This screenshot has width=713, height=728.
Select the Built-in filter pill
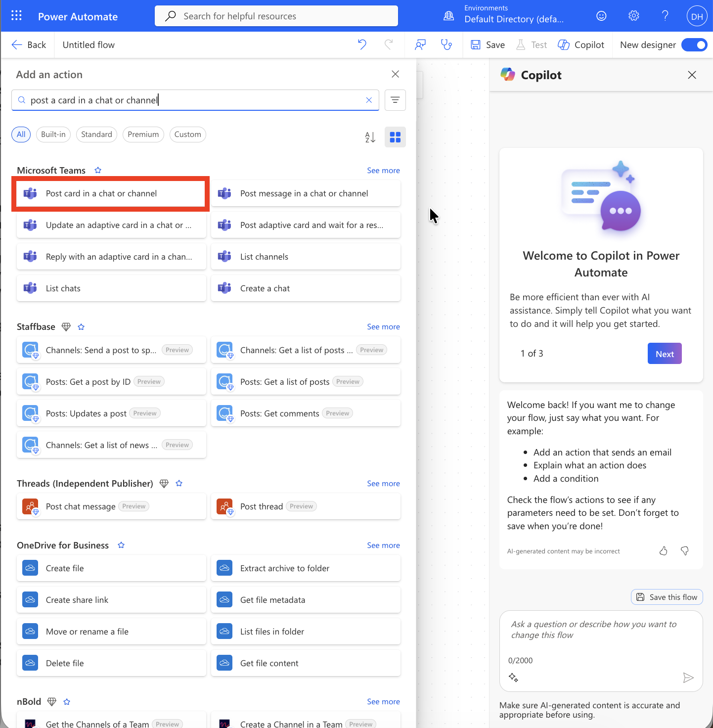(x=53, y=135)
